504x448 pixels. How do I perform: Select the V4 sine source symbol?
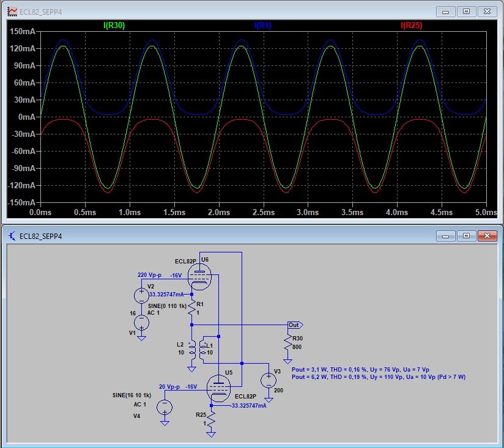pyautogui.click(x=164, y=406)
